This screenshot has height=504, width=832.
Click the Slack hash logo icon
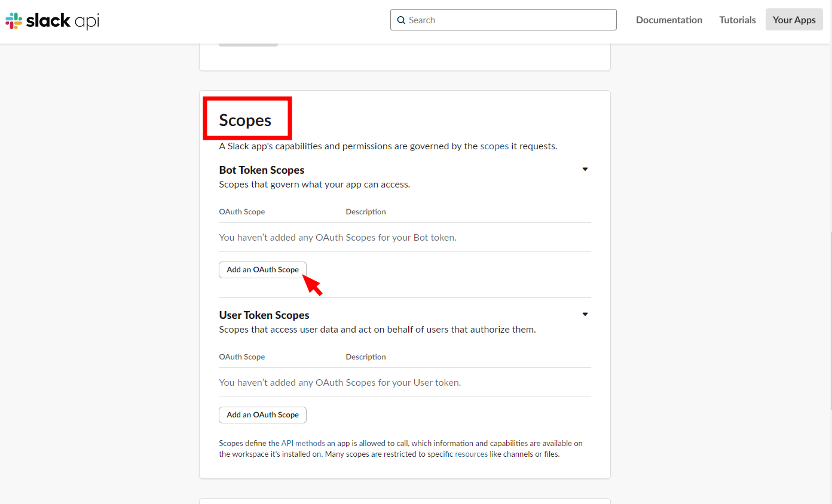(14, 21)
